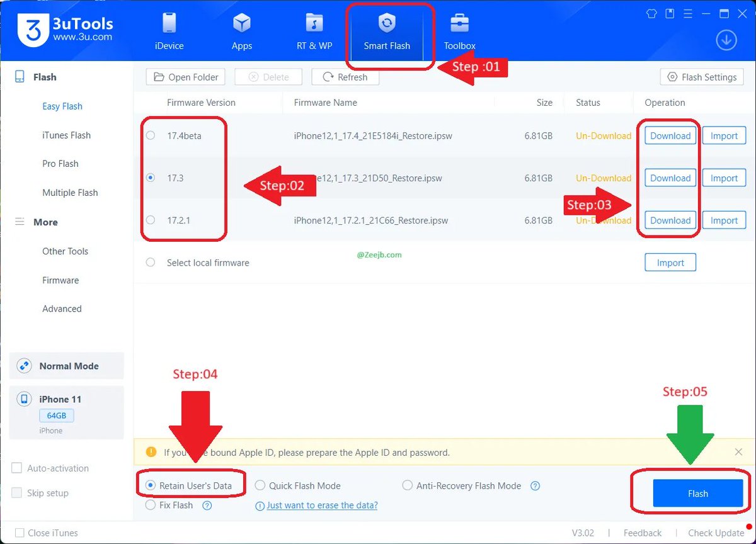Screen dimensions: 756x544
Task: Click 'Just want to erase the data?' link
Action: coord(322,506)
